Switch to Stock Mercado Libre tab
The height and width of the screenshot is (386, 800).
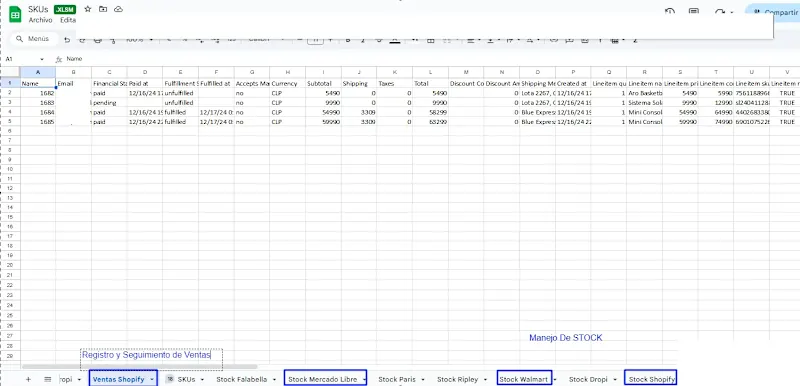click(x=322, y=379)
